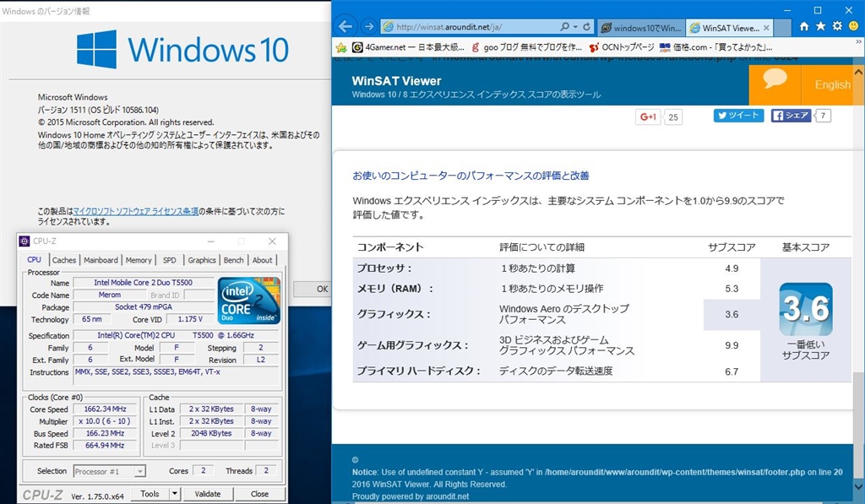
Task: Click the マイクロソフト ソフトウェア ライセンス条項 link
Action: [136, 211]
